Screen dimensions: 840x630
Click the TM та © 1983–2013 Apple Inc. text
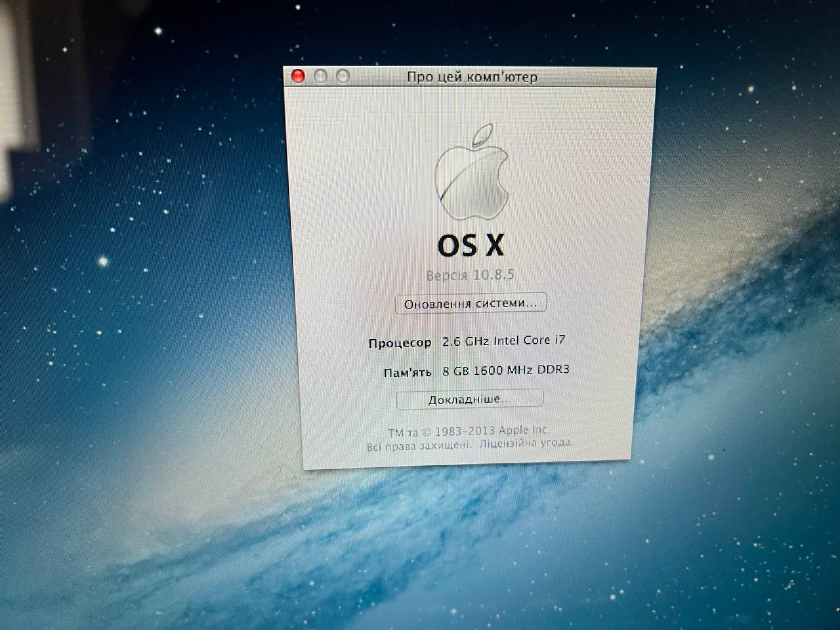469,431
